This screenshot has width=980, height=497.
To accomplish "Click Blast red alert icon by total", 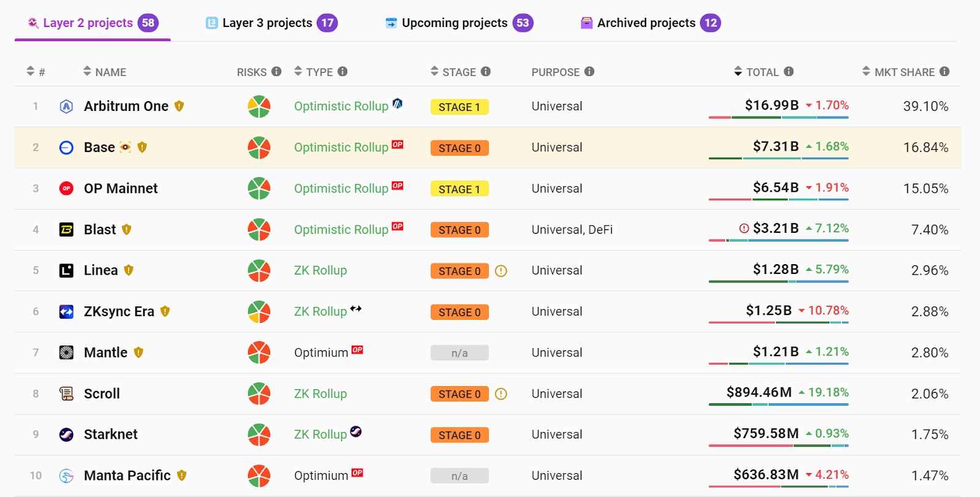I will 744,228.
